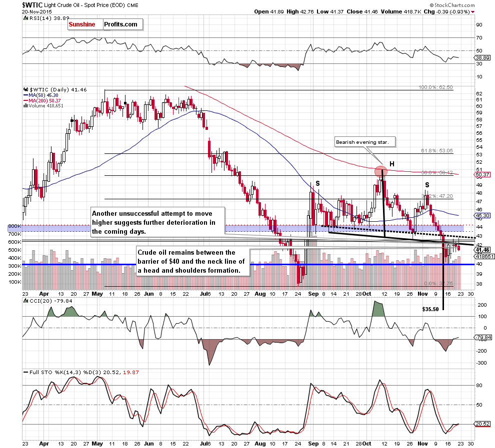Click the price tag 45.30 on the right axis
Screen dimensions: 495x448
[x=482, y=216]
